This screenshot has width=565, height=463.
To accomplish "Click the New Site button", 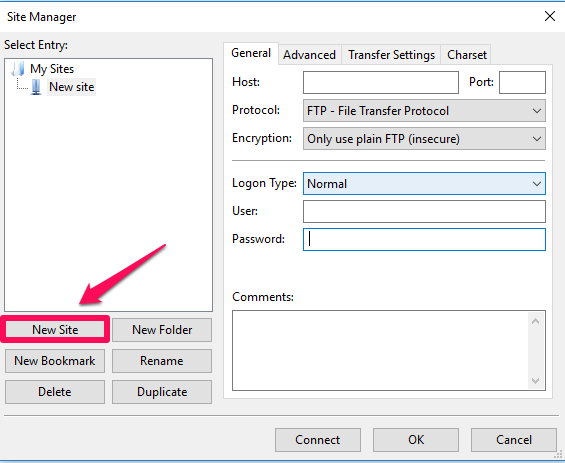I will tap(55, 330).
